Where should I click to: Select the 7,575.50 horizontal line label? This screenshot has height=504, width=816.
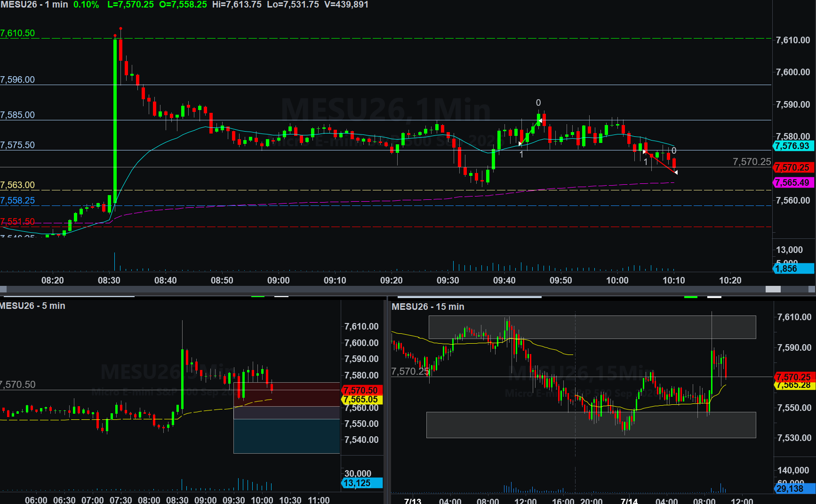click(x=17, y=145)
